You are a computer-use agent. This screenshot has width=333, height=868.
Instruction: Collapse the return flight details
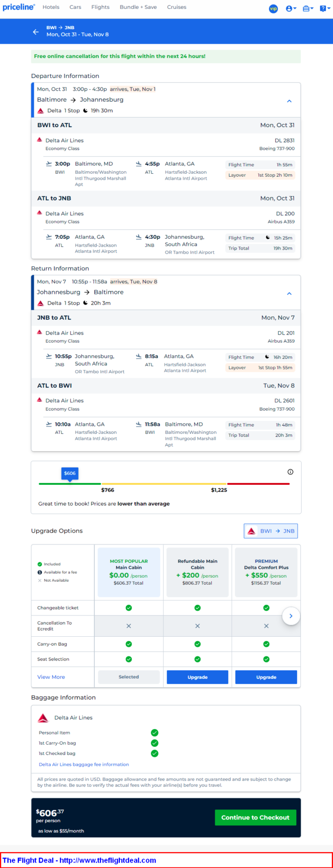[x=289, y=293]
